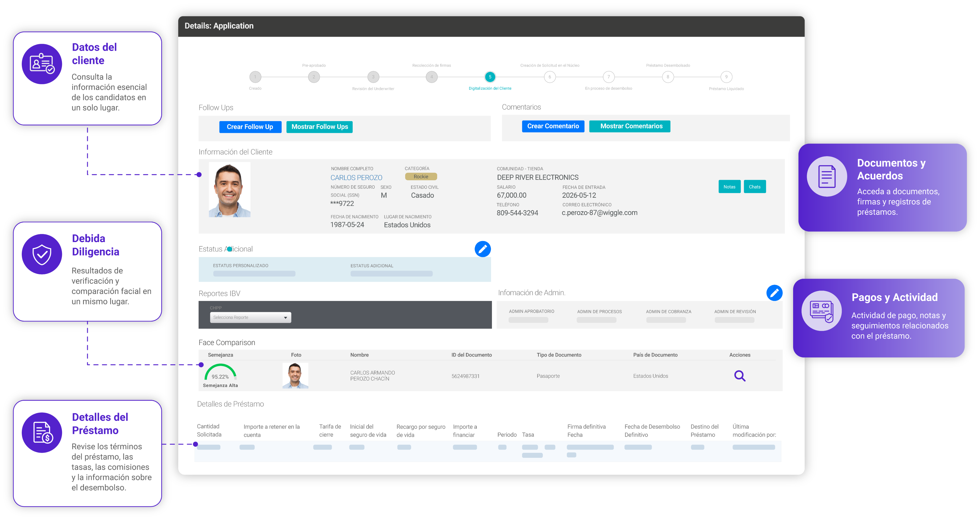Click the Detalles del Préstamo document icon

click(42, 432)
